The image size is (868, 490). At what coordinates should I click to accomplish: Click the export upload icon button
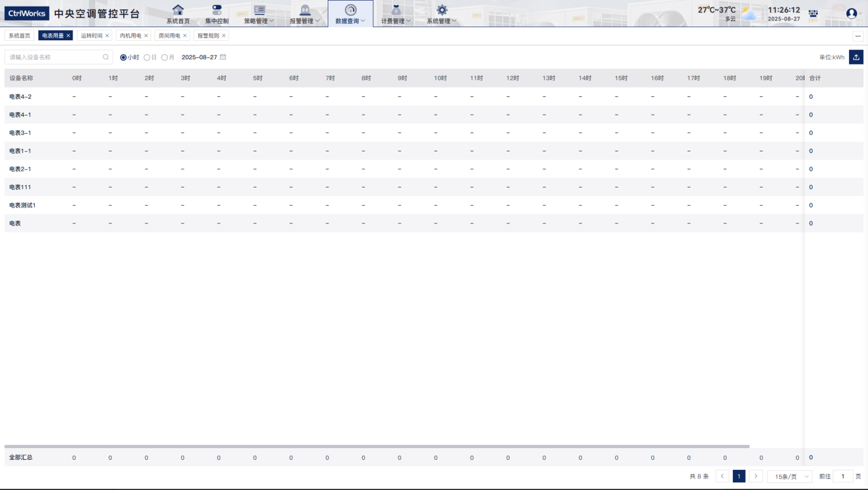click(x=856, y=57)
